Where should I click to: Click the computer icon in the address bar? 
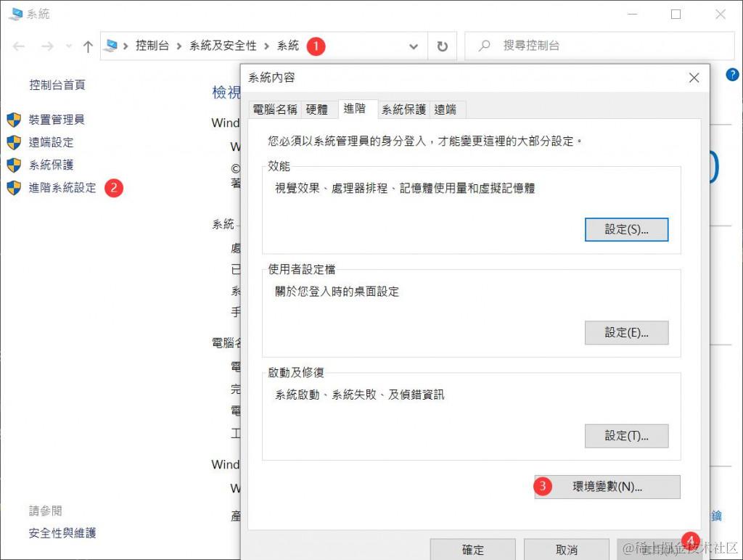(112, 46)
